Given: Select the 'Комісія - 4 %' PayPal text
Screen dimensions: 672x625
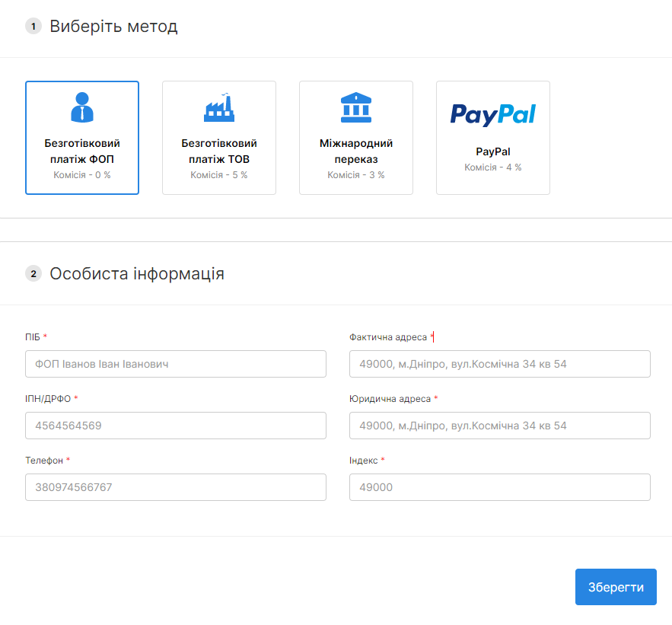Looking at the screenshot, I should coord(492,167).
